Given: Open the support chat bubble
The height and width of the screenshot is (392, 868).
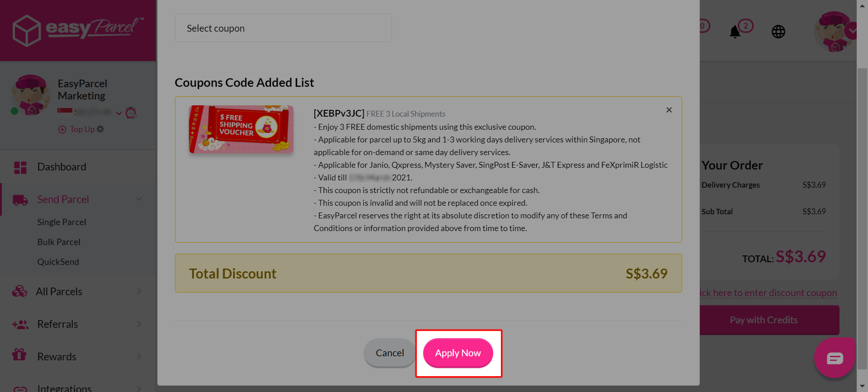Looking at the screenshot, I should coord(835,358).
